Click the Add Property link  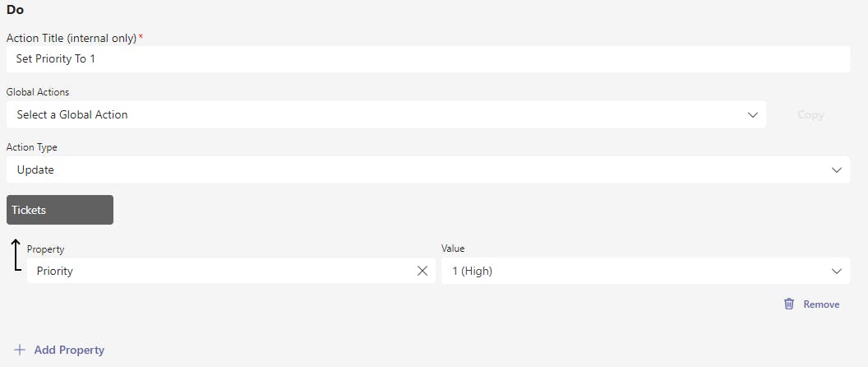[69, 350]
